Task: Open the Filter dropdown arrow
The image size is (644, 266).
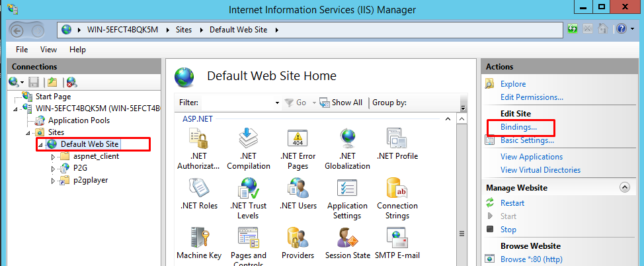Action: point(277,103)
